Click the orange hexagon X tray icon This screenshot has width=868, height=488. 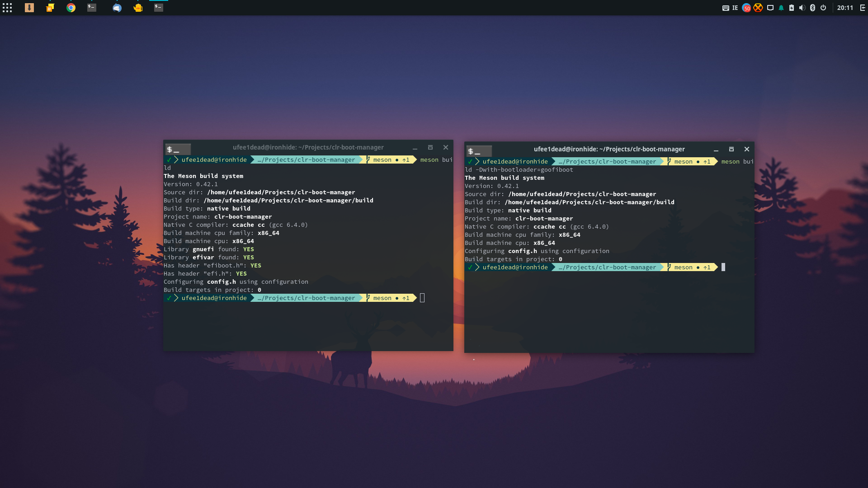[758, 8]
